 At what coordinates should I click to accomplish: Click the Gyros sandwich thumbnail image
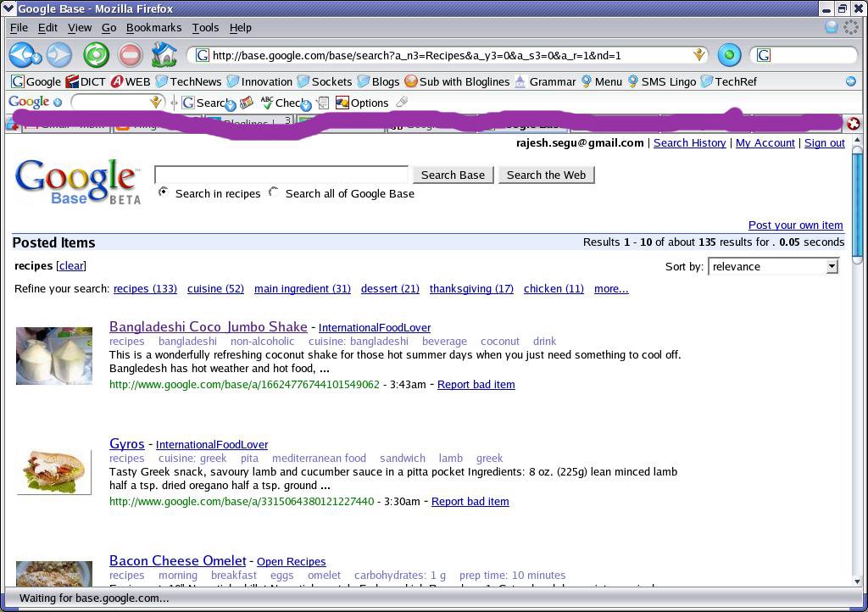tap(54, 471)
